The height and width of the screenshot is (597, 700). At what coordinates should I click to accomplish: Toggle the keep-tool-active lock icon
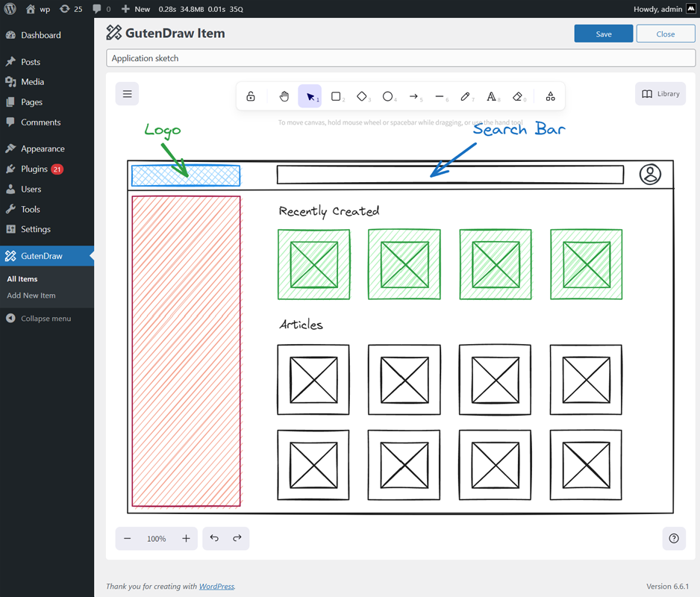[x=250, y=96]
